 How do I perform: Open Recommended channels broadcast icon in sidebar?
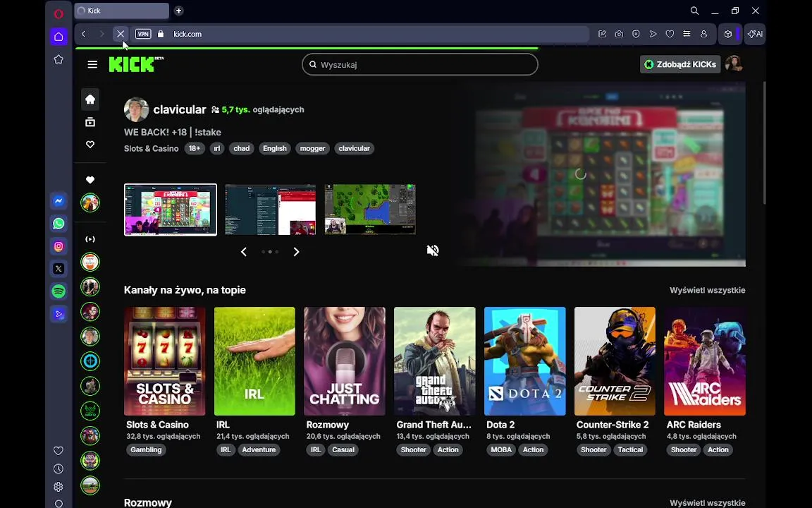[x=90, y=239]
